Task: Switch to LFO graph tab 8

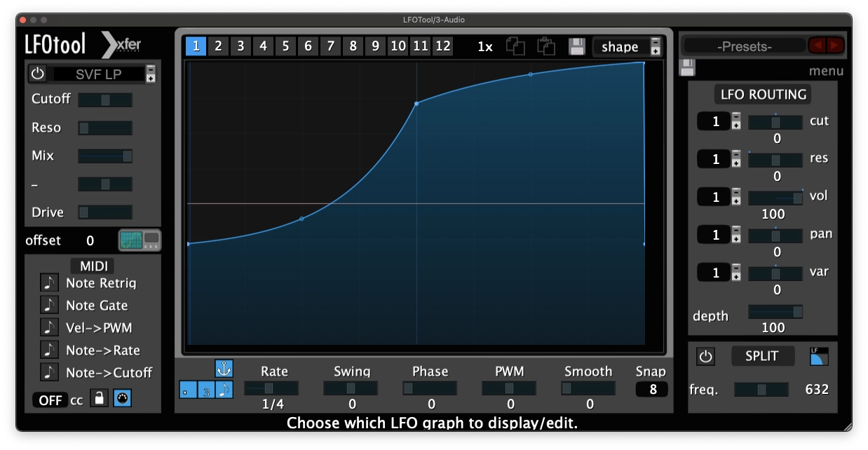Action: [x=353, y=46]
